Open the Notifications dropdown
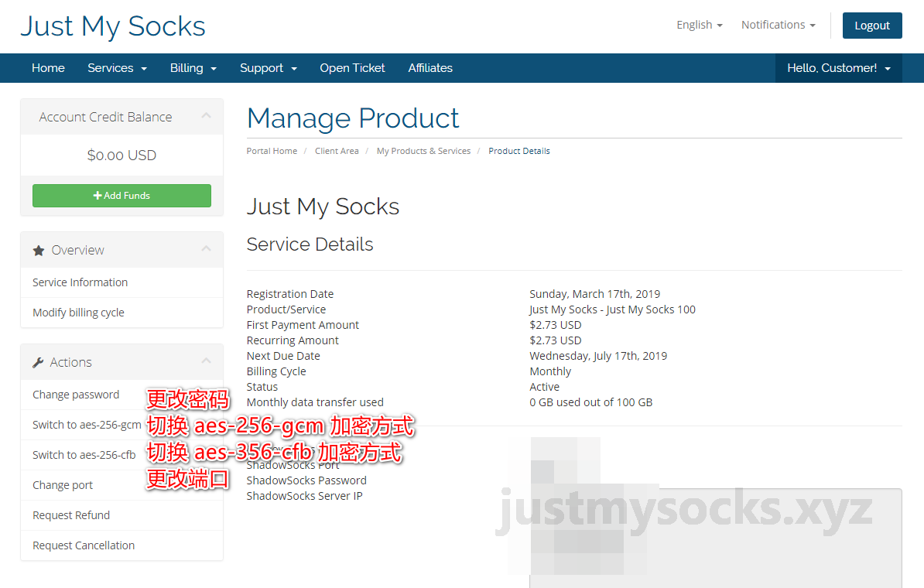 pyautogui.click(x=778, y=25)
